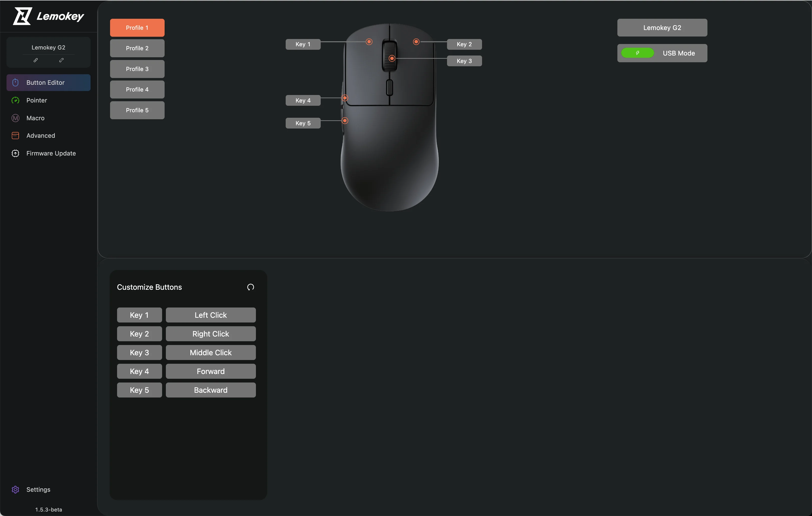This screenshot has width=812, height=516.
Task: Click the Settings gear icon
Action: point(16,489)
